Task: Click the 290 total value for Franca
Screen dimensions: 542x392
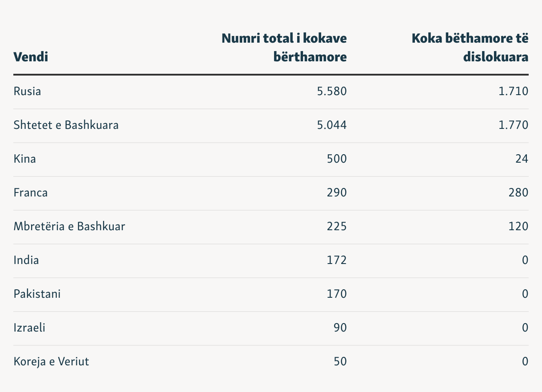Action: click(337, 192)
